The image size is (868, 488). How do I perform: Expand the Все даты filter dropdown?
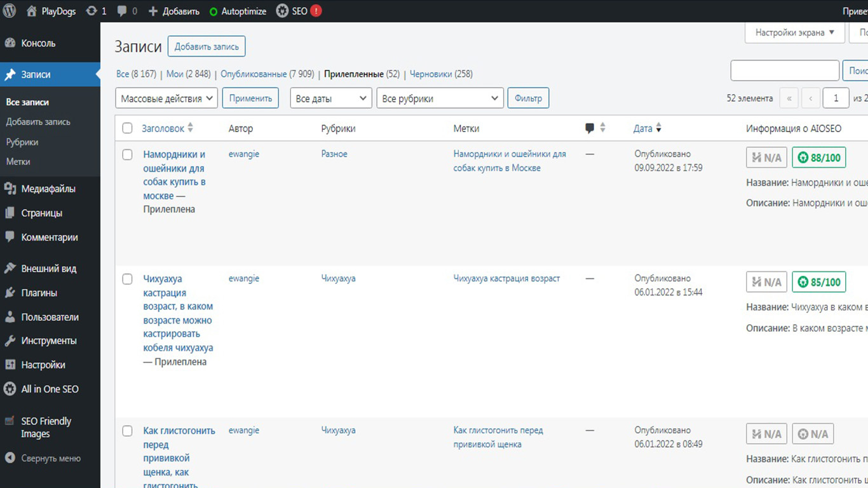click(331, 98)
